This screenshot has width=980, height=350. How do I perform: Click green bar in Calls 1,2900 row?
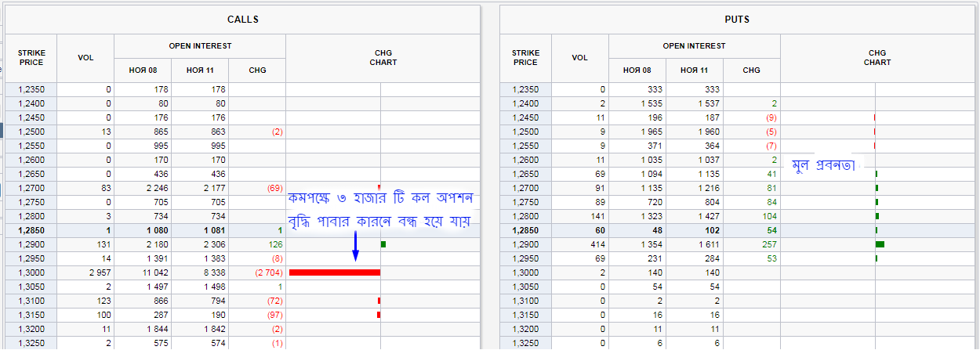coord(383,244)
